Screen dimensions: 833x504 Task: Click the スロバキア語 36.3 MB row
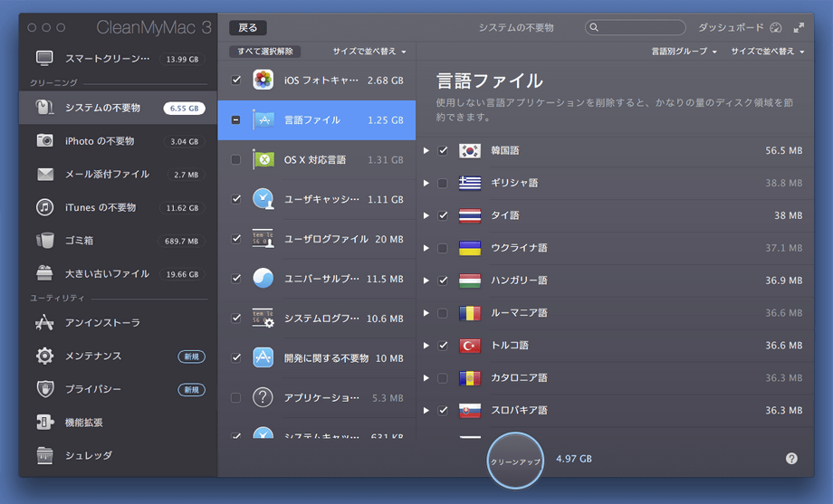point(615,410)
